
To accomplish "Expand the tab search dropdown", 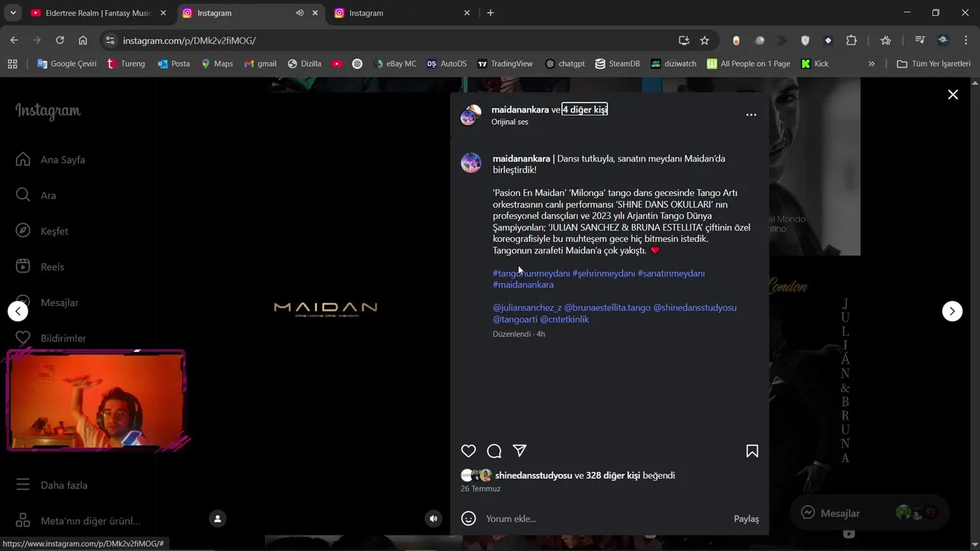I will (12, 13).
